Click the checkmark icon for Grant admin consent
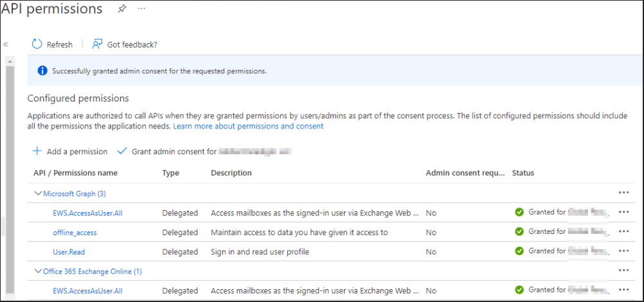 click(x=121, y=152)
